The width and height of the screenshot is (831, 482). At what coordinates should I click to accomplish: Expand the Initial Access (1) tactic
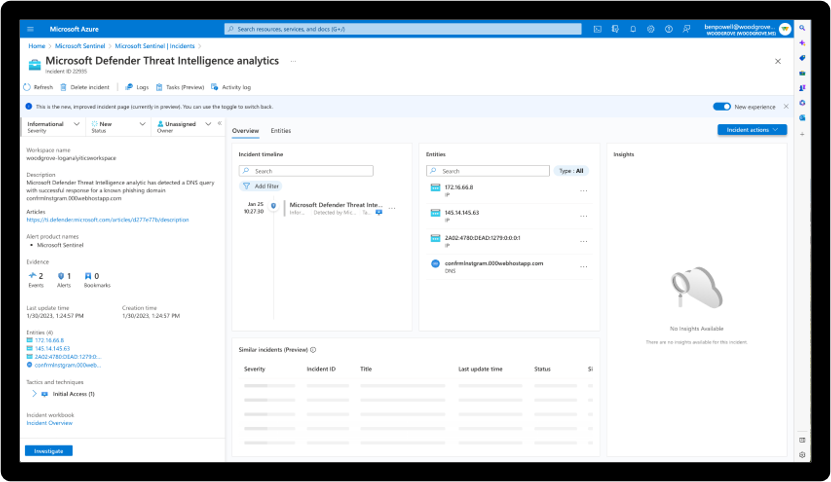(x=34, y=394)
